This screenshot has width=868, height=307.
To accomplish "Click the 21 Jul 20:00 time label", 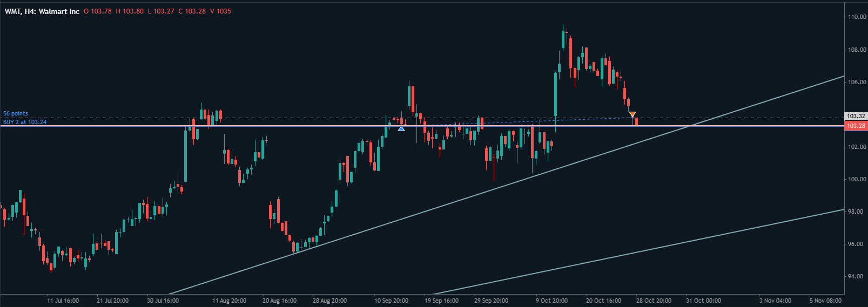I will click(x=112, y=301).
